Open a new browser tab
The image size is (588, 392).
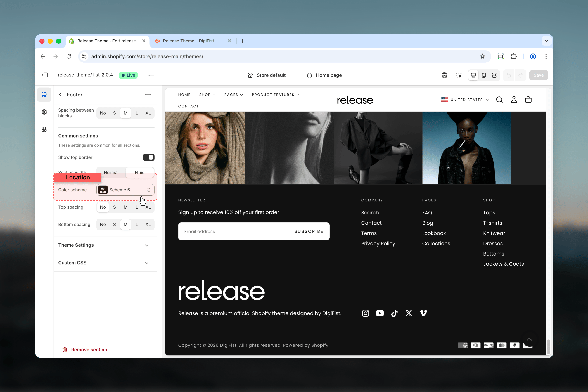click(x=242, y=41)
